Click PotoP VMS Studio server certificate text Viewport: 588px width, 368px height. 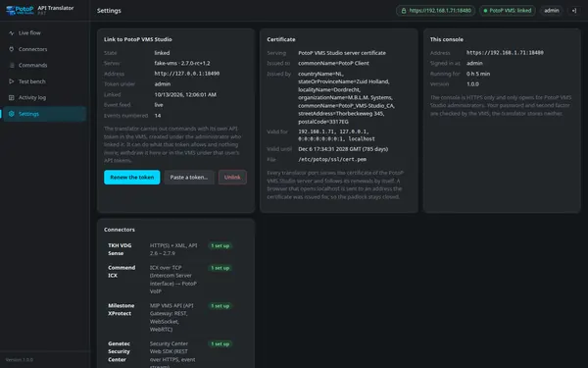click(342, 53)
